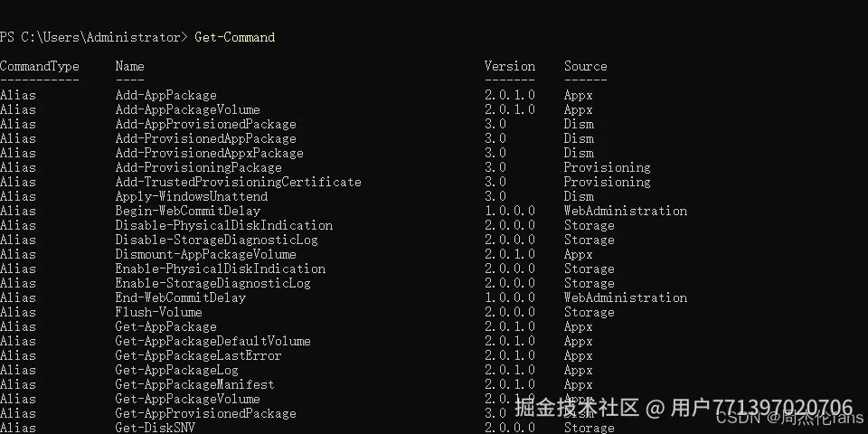Select the Flush-Volume entry

158,312
